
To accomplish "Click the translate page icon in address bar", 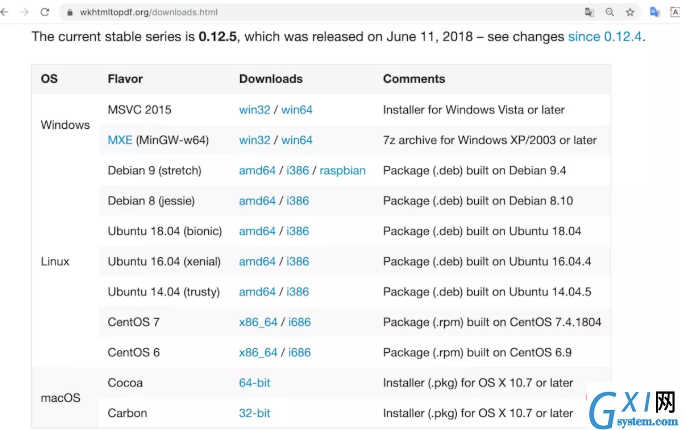I will [x=589, y=12].
